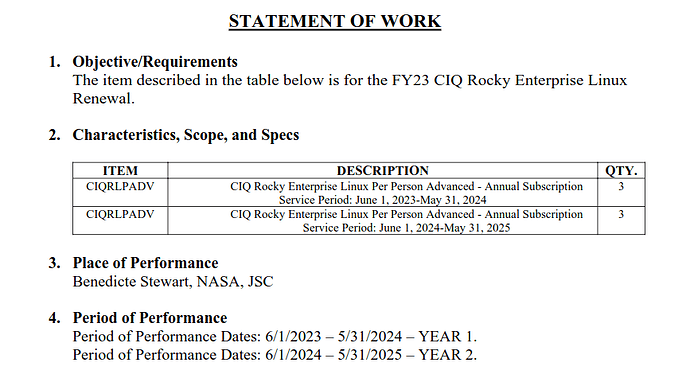Click the DESCRIPTION column header

[382, 170]
